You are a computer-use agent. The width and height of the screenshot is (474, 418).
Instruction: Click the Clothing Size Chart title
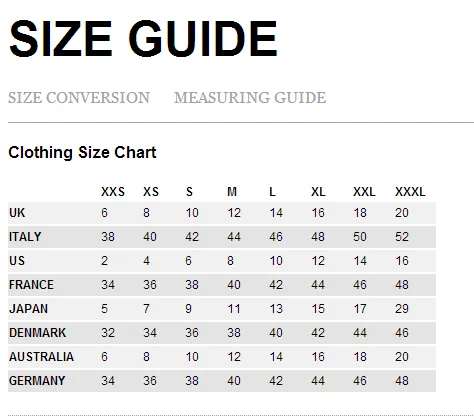82,152
